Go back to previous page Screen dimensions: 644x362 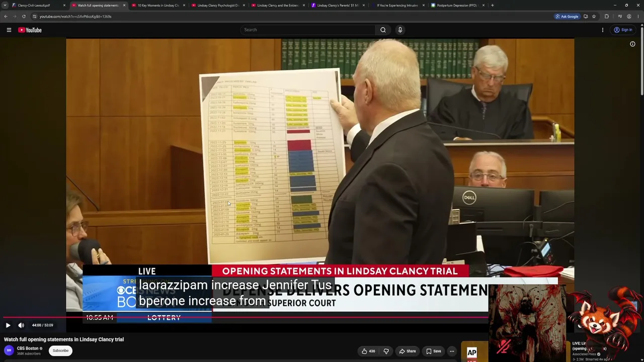[6, 17]
